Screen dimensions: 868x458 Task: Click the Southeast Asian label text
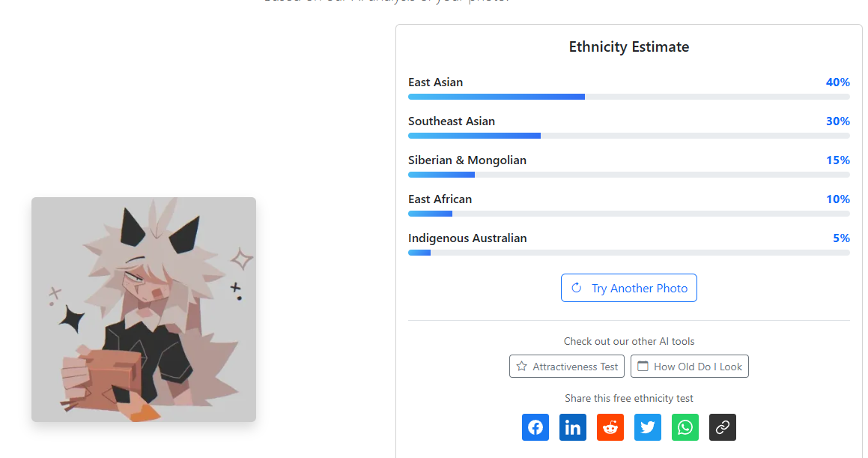tap(452, 121)
